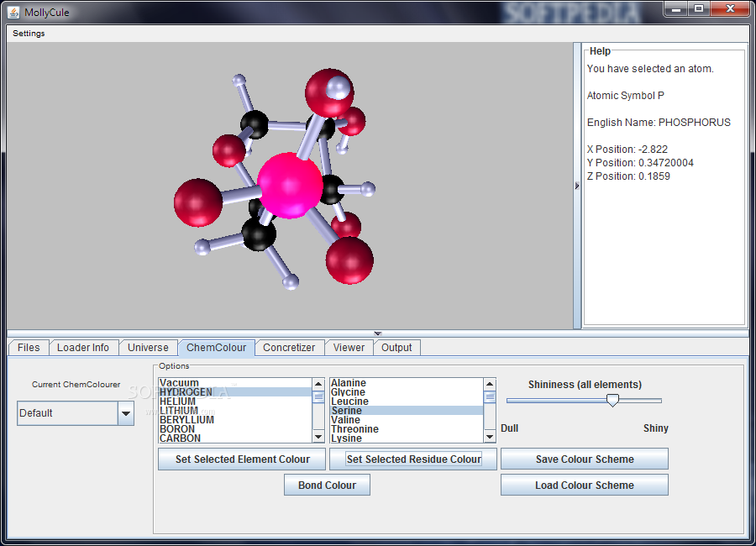Viewport: 756px width, 546px height.
Task: Select Serine in the residue list
Action: (x=406, y=411)
